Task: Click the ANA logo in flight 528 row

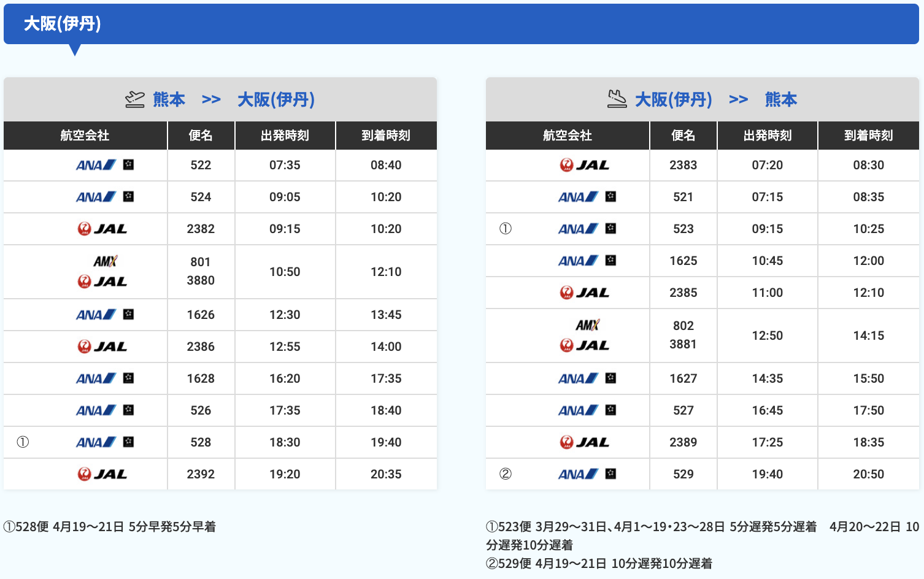Action: pyautogui.click(x=96, y=442)
